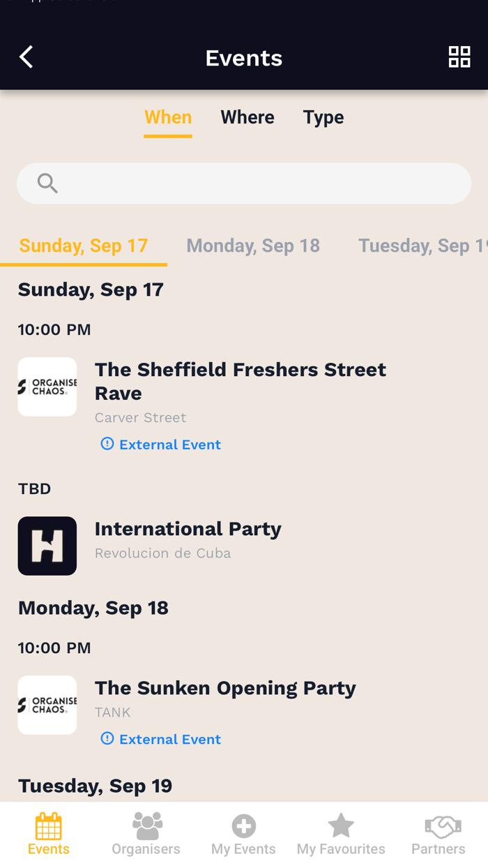Tap the H logo for International Party
488x868 pixels.
click(x=47, y=546)
